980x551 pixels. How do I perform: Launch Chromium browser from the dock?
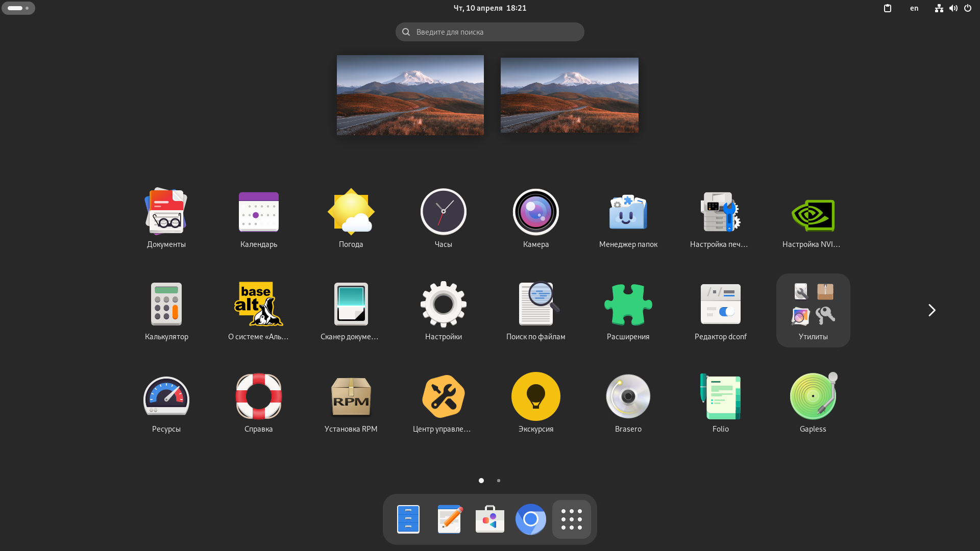[x=531, y=519]
